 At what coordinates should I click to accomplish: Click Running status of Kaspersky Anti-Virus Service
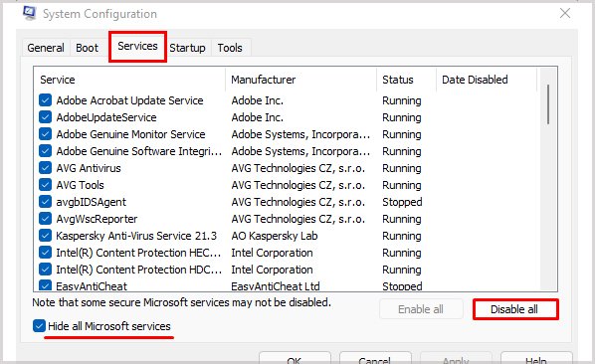[x=401, y=236]
